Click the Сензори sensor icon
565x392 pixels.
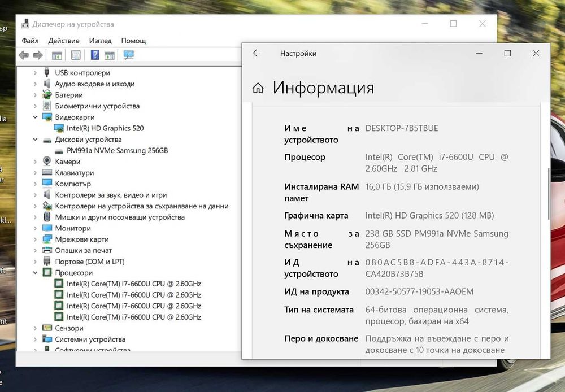click(x=47, y=328)
